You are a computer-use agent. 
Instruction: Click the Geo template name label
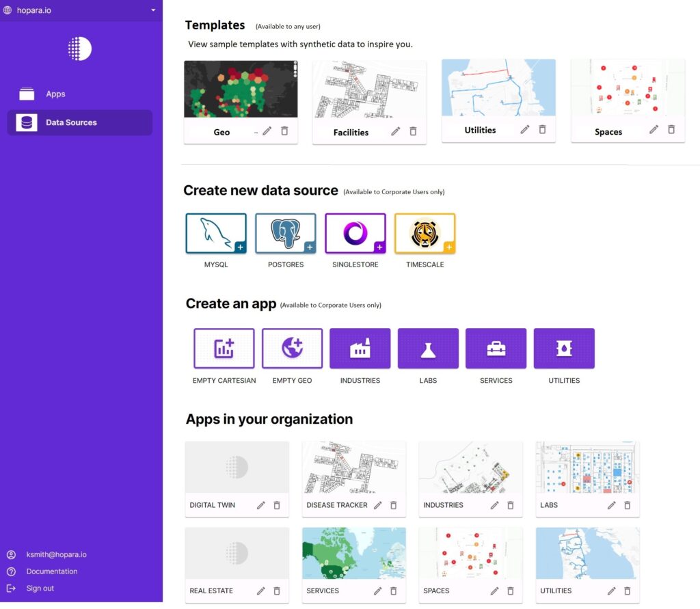[x=221, y=132]
